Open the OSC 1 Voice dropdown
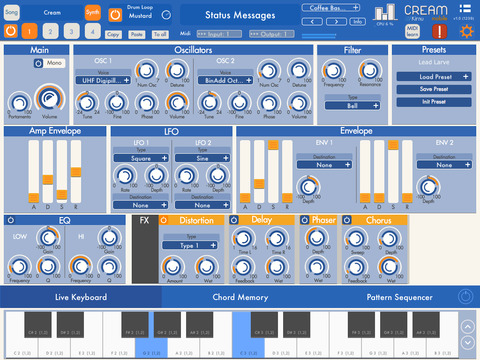Screen dimensions: 480x360 pos(103,80)
